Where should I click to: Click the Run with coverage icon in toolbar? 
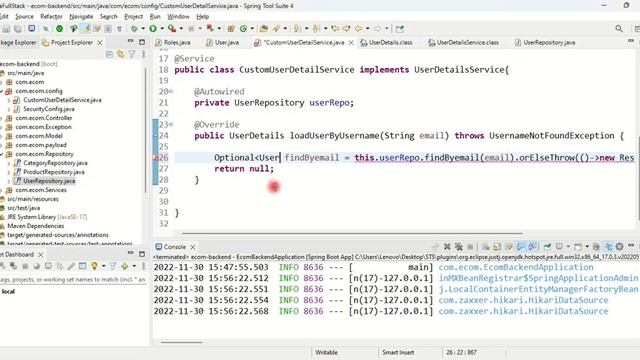[172, 29]
